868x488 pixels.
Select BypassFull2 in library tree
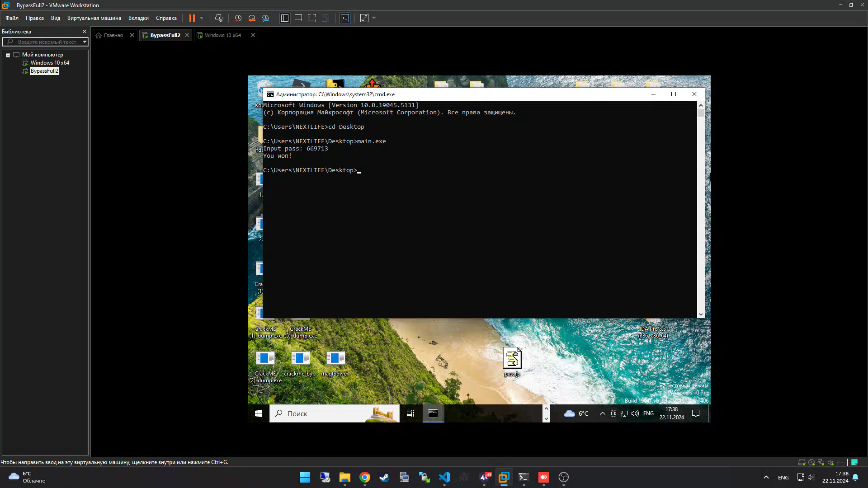coord(44,71)
